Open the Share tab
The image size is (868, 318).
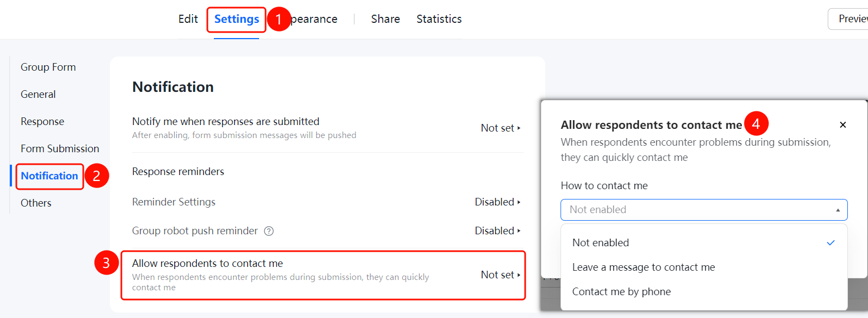click(x=385, y=19)
